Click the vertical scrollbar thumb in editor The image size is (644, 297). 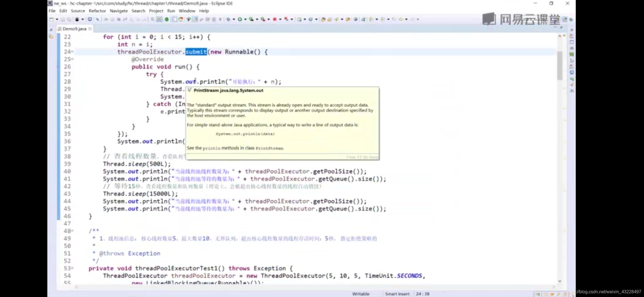point(560,65)
